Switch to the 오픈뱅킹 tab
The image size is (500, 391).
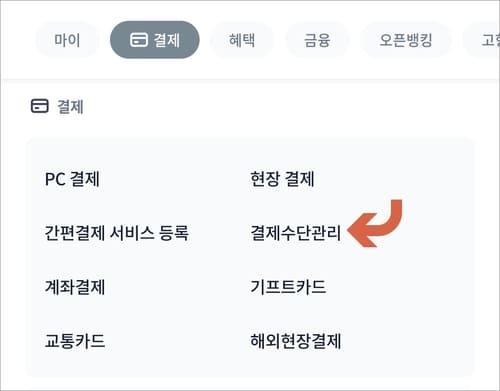(406, 40)
